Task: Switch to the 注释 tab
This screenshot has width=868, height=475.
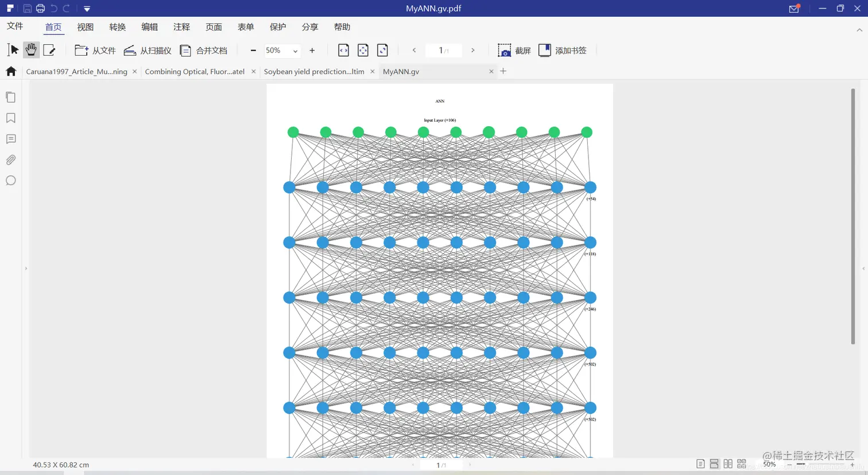Action: (182, 27)
